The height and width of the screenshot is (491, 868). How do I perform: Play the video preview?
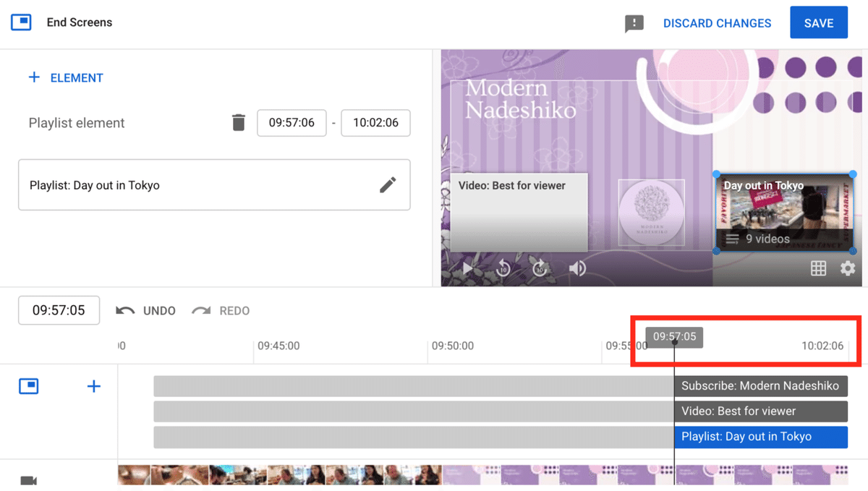click(x=468, y=268)
